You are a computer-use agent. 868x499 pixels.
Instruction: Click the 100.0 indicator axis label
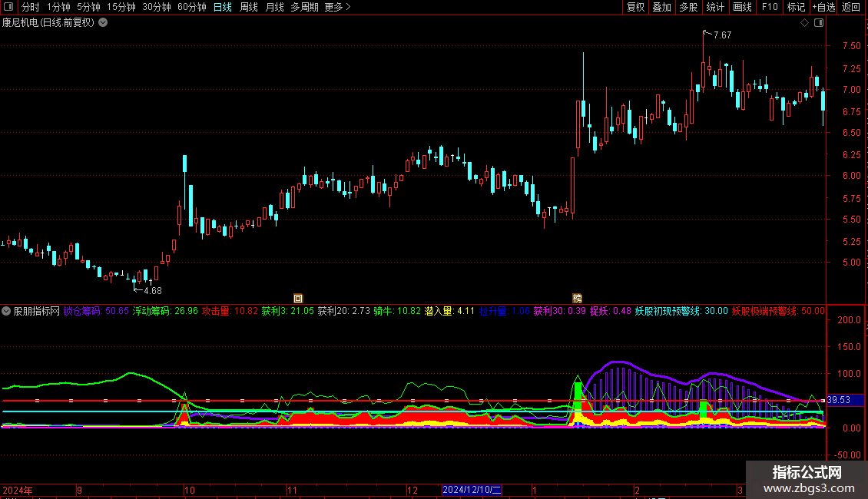849,373
